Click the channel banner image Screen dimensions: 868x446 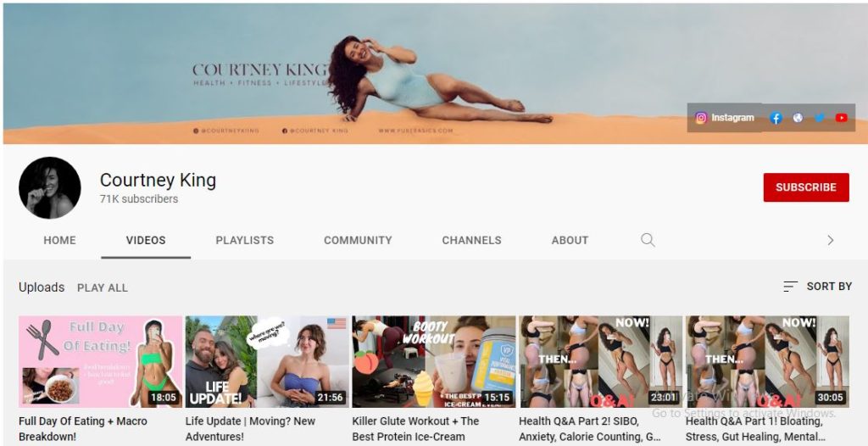click(434, 74)
